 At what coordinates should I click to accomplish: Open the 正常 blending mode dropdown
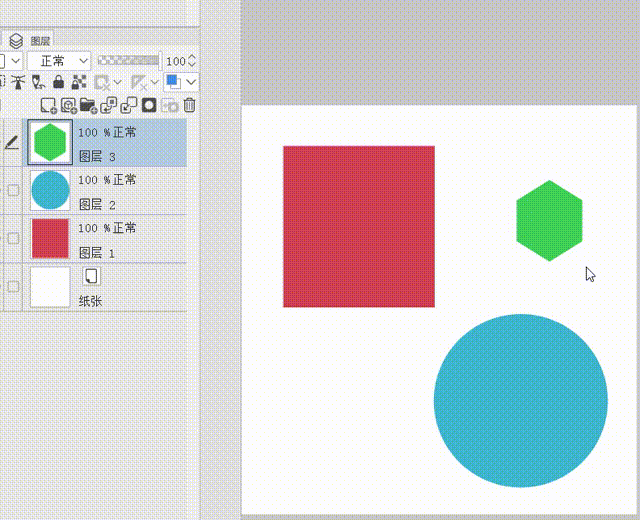point(59,61)
